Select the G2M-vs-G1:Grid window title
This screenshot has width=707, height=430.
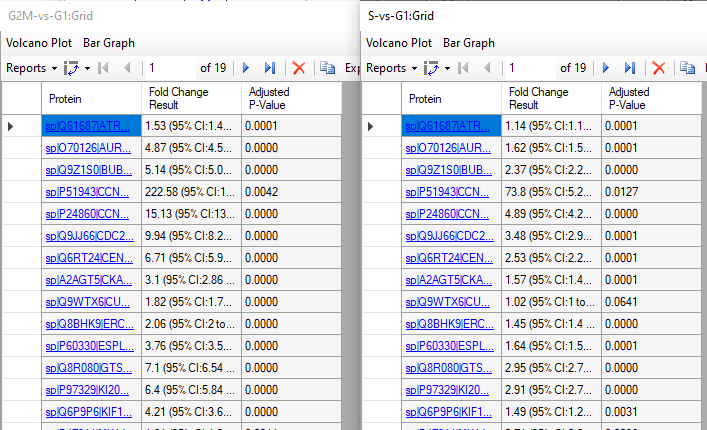click(x=50, y=16)
